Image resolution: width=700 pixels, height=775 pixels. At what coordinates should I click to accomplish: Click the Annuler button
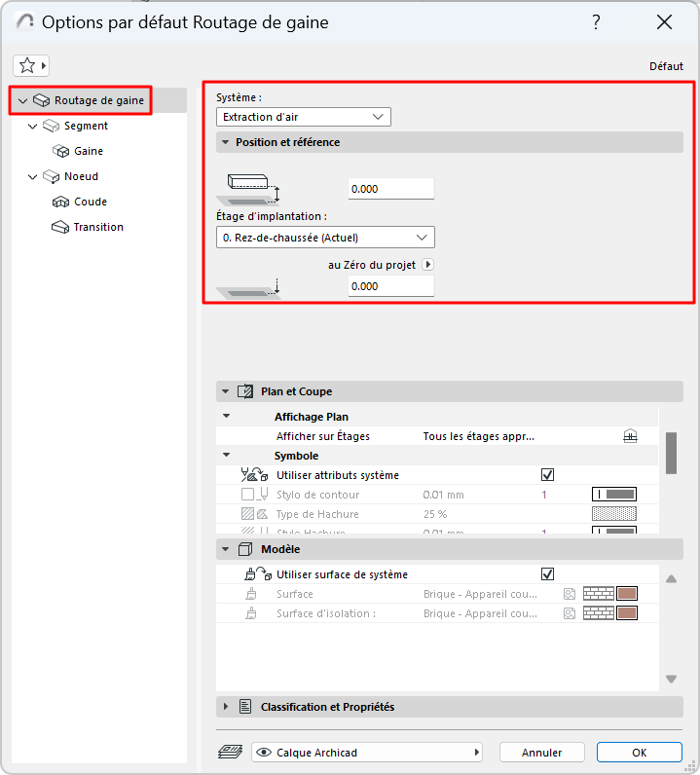[542, 753]
